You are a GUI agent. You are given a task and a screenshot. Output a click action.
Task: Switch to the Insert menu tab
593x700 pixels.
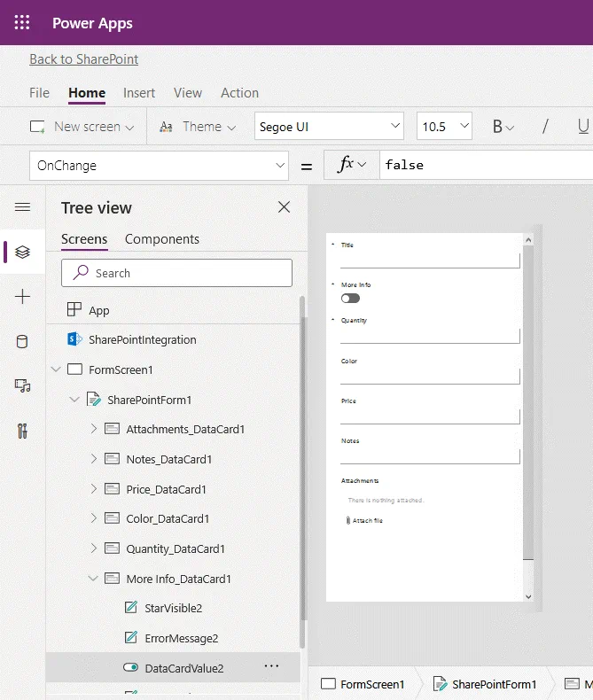(139, 93)
